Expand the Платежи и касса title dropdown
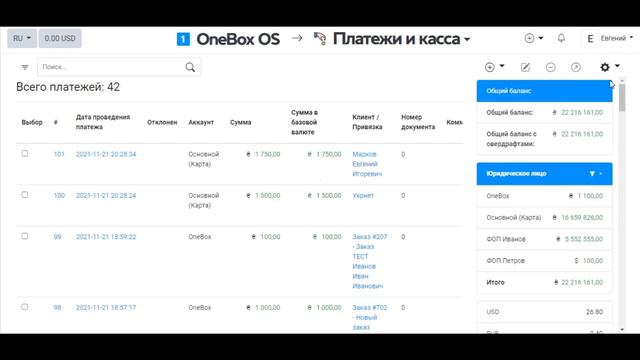The height and width of the screenshot is (360, 640). click(x=467, y=40)
